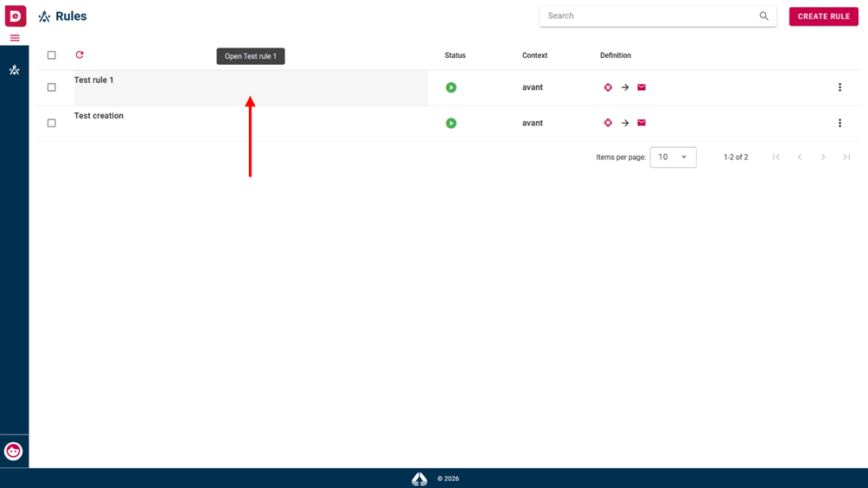Click into the Search input field
The image size is (868, 488).
[x=650, y=16]
